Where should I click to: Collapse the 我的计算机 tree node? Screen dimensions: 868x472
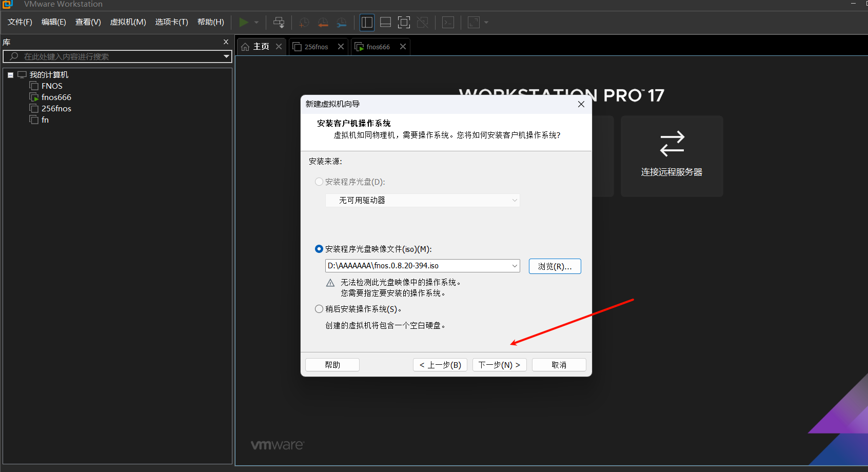pyautogui.click(x=10, y=75)
